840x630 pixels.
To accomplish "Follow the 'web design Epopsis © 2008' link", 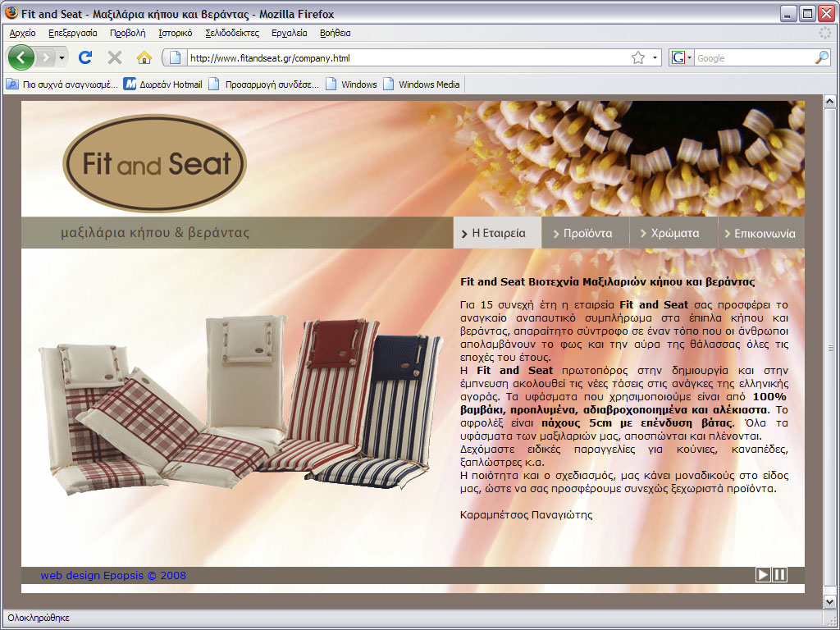I will click(x=113, y=575).
